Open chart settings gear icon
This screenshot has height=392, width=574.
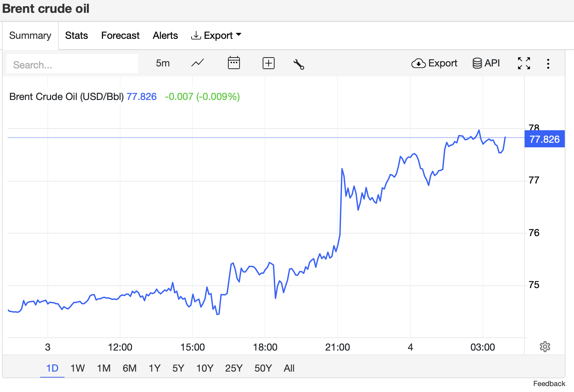[x=545, y=347]
